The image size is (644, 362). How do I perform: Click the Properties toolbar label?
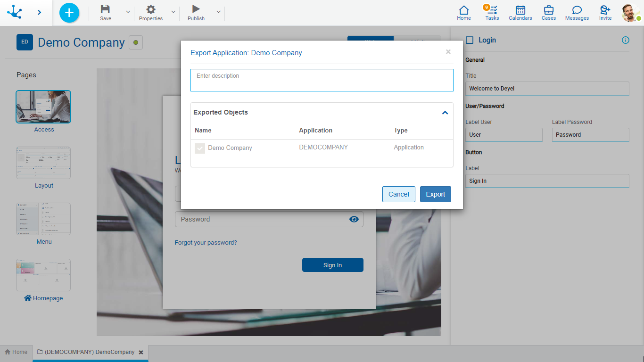tap(151, 18)
